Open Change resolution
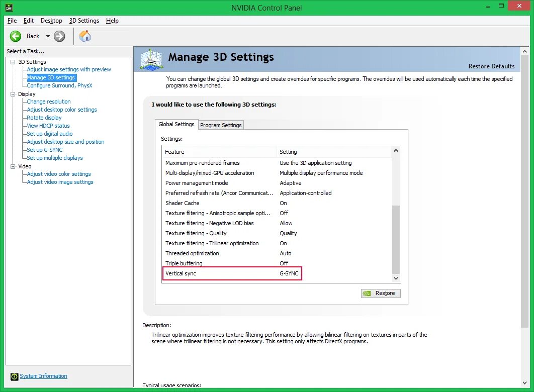The width and height of the screenshot is (534, 392). coord(49,102)
